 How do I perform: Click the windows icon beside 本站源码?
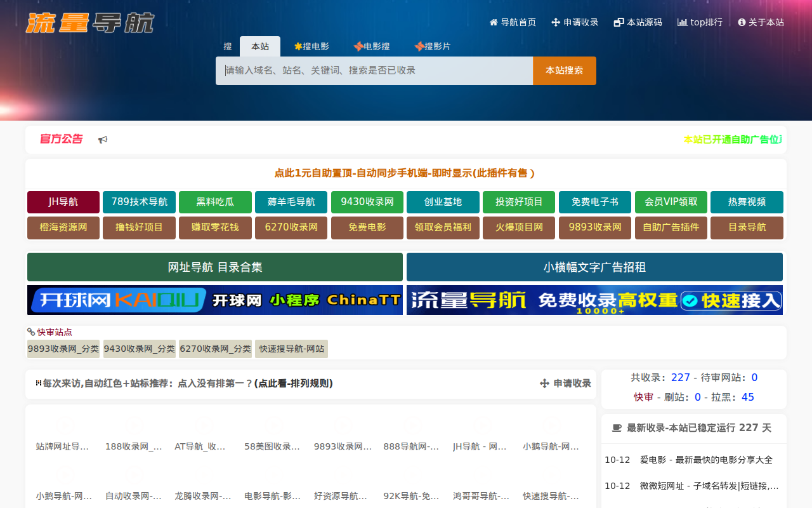[619, 22]
